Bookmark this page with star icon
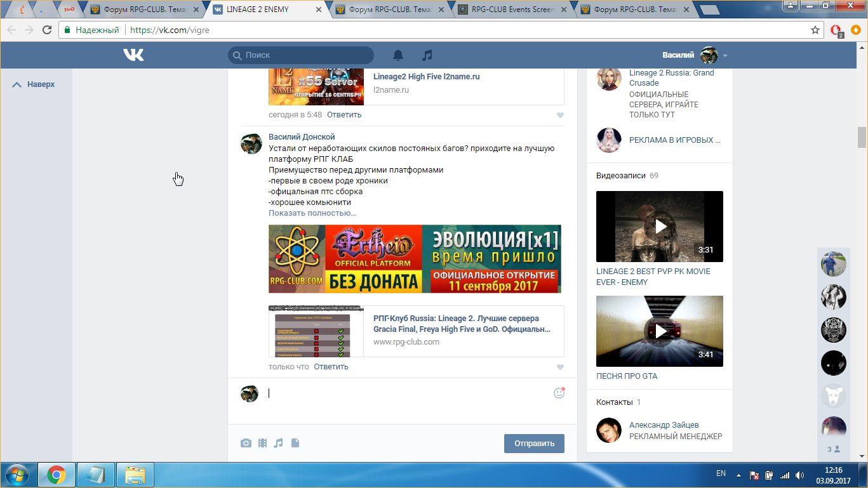The height and width of the screenshot is (488, 868). click(x=815, y=30)
